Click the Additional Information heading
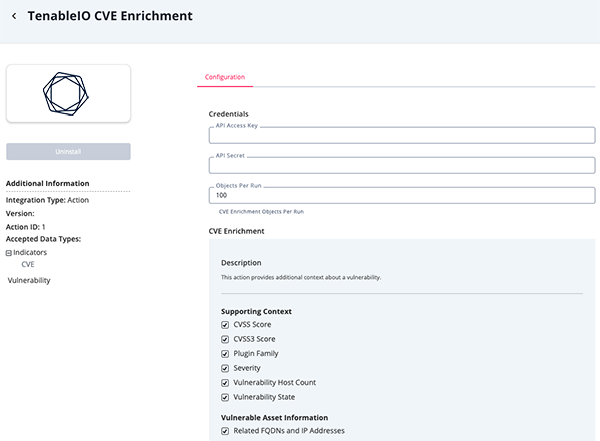The image size is (600, 441). point(47,183)
